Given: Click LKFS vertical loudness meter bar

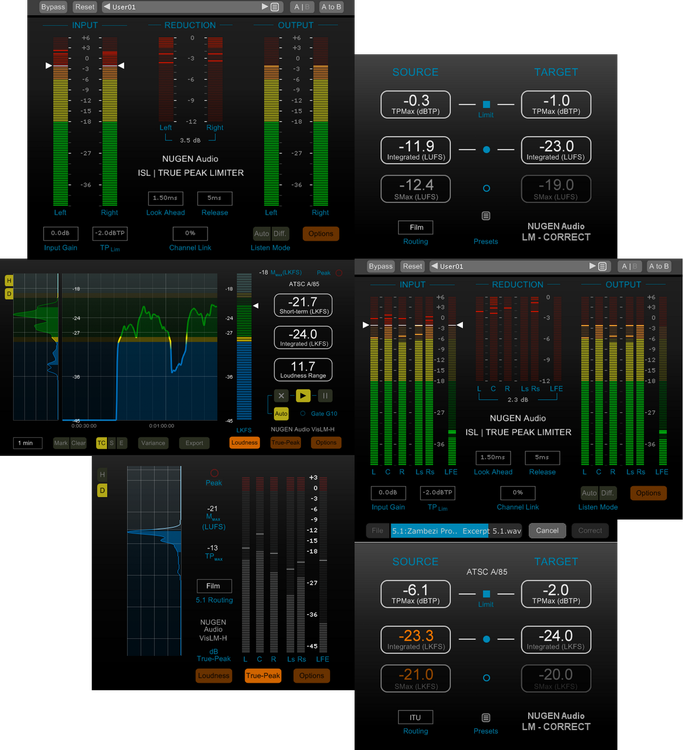Looking at the screenshot, I should click(x=244, y=346).
